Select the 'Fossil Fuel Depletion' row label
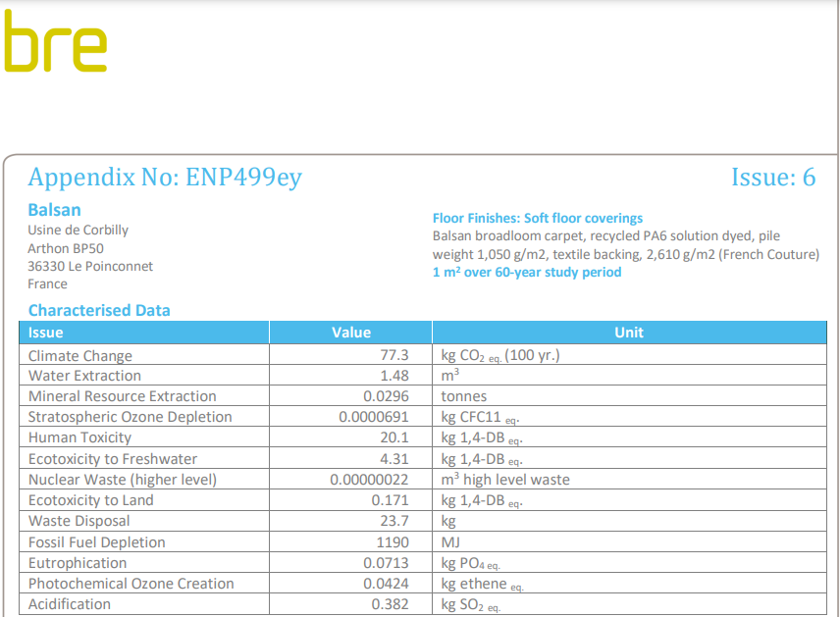Viewport: 840px width, 617px height. pos(97,542)
